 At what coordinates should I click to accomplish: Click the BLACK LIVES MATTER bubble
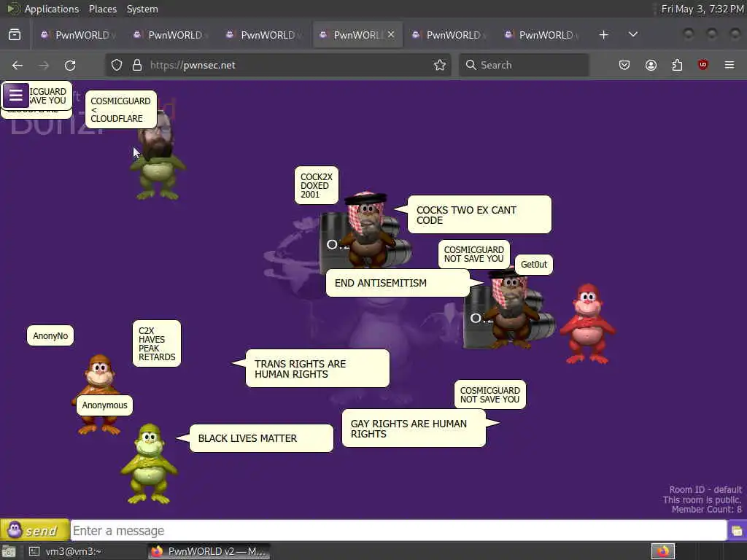[x=261, y=438]
